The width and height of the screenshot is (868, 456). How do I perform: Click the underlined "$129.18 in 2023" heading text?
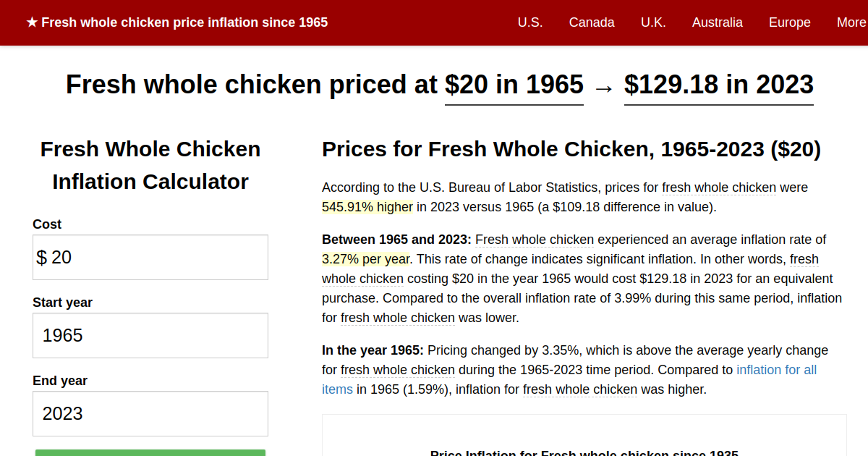[x=718, y=85]
